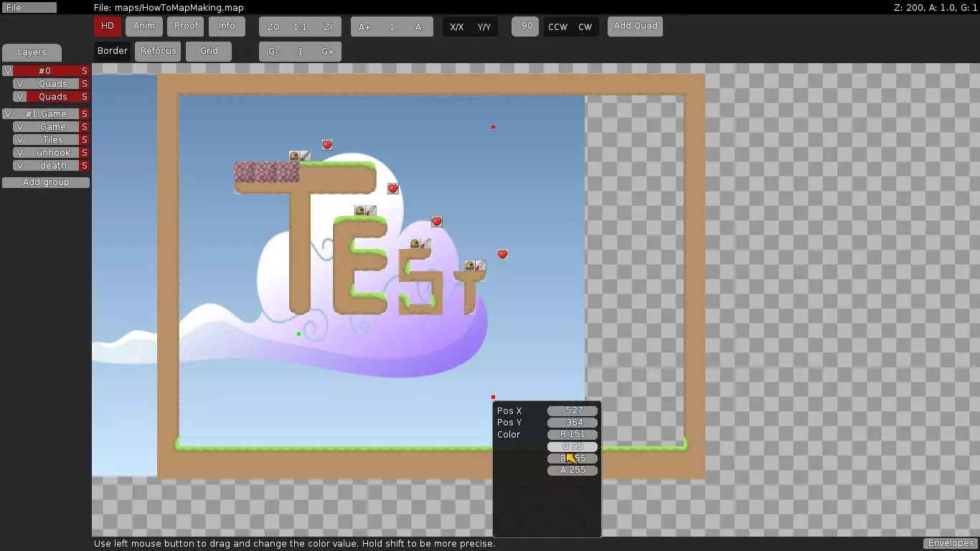Click the ZI zoom in button
This screenshot has height=551, width=980.
[328, 27]
